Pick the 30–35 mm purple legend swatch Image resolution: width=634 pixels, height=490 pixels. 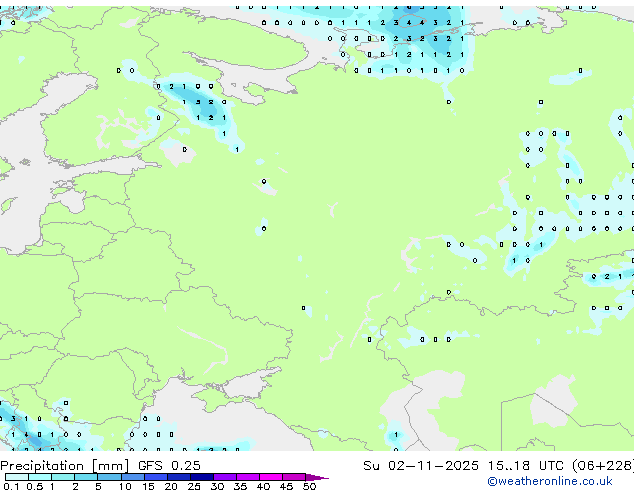pyautogui.click(x=224, y=477)
